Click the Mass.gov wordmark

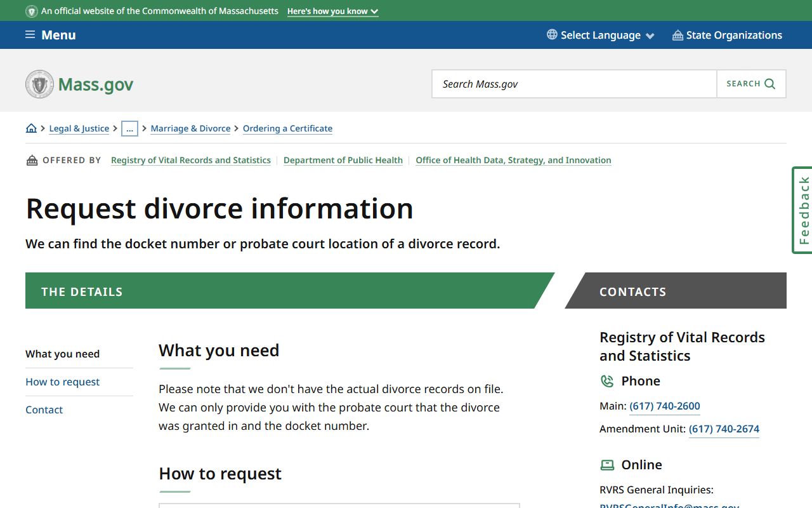pyautogui.click(x=96, y=84)
